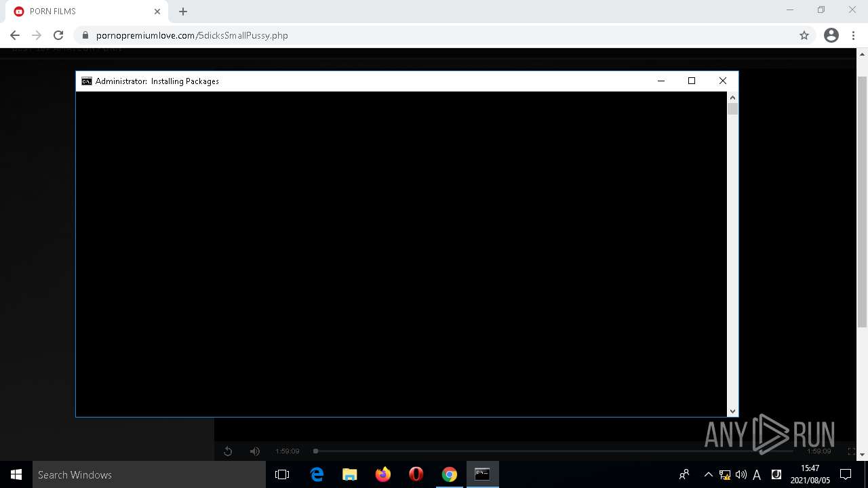868x488 pixels.
Task: Switch to Chrome on the taskbar
Action: point(450,474)
